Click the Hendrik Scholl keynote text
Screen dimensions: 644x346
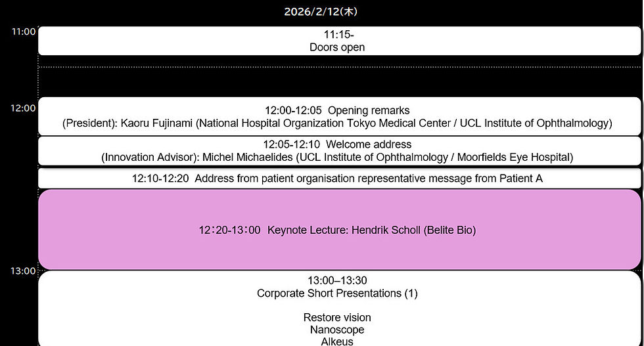[x=372, y=230]
